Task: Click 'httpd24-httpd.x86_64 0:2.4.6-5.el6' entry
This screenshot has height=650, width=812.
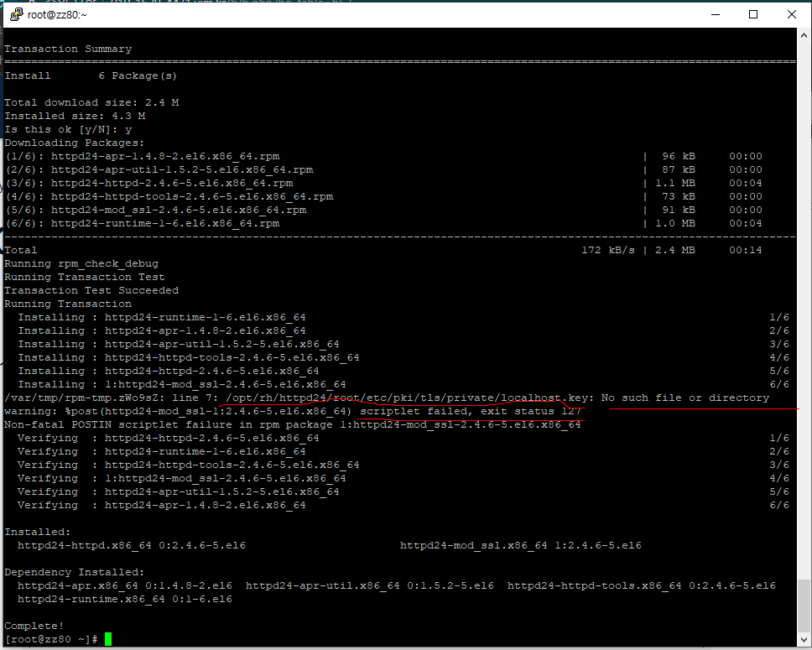Action: pos(132,546)
